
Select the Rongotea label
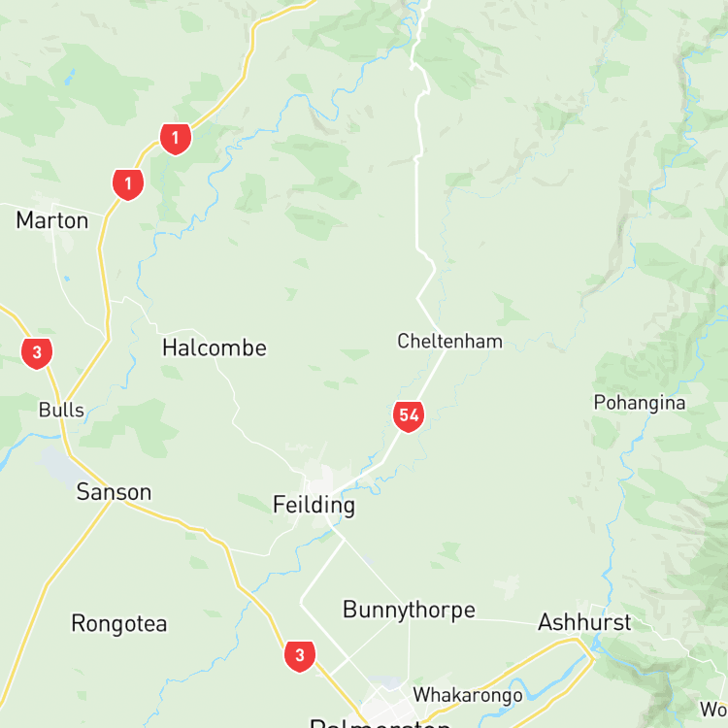[x=118, y=623]
